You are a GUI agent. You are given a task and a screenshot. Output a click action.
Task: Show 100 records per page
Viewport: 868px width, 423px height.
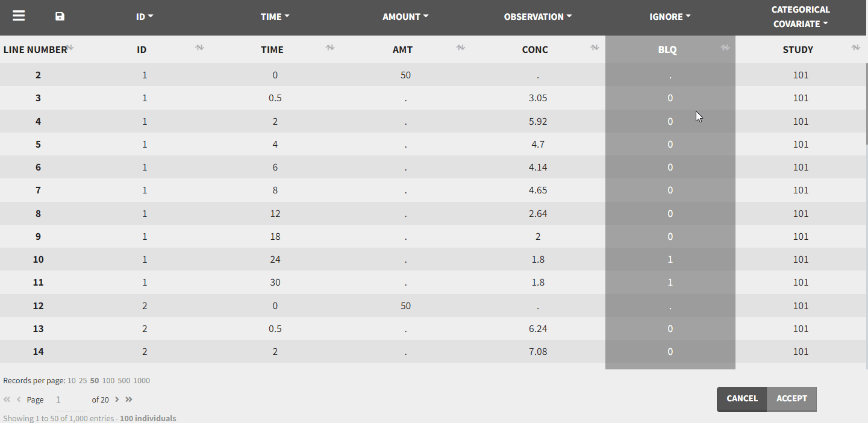tap(108, 381)
